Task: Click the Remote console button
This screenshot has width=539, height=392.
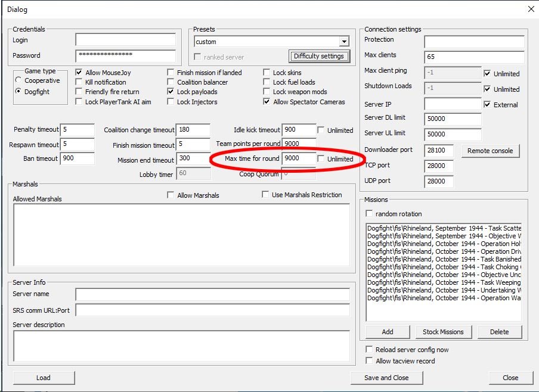Action: pyautogui.click(x=490, y=151)
